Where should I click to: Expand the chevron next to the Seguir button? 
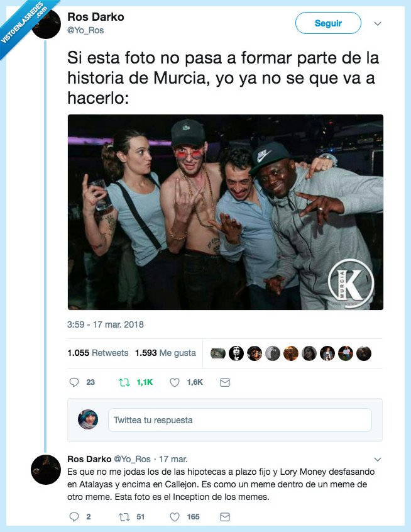[377, 23]
